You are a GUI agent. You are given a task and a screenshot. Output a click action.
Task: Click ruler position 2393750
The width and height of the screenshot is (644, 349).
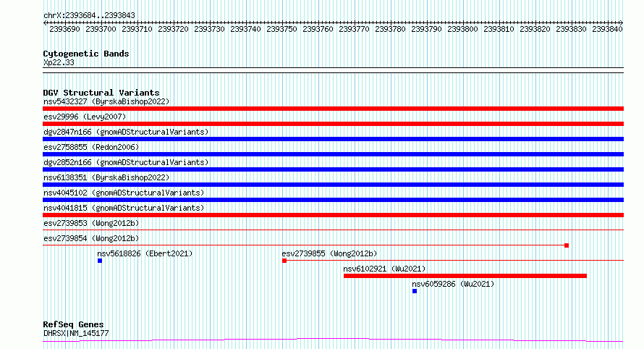pyautogui.click(x=281, y=29)
